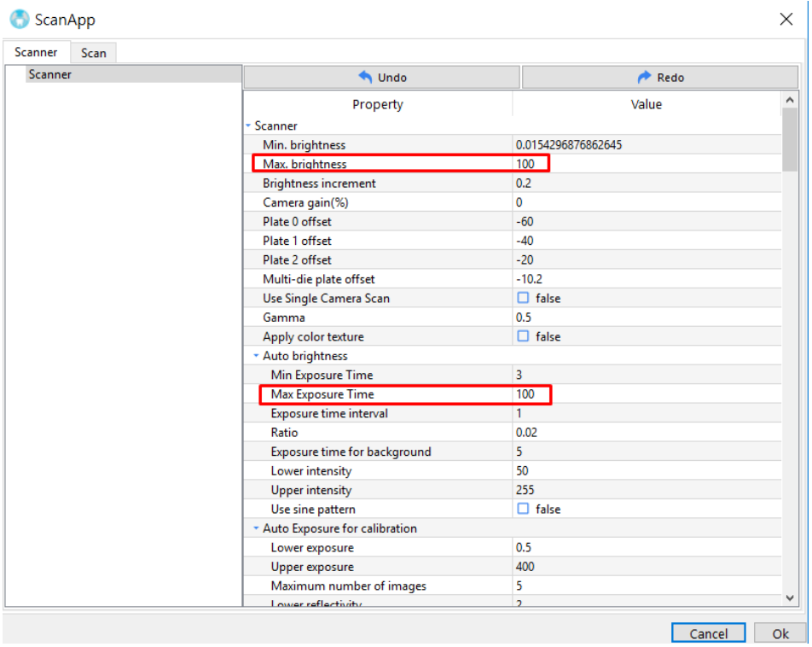Select Scanner item in left tree
Viewport: 812px width, 647px height.
(x=50, y=75)
